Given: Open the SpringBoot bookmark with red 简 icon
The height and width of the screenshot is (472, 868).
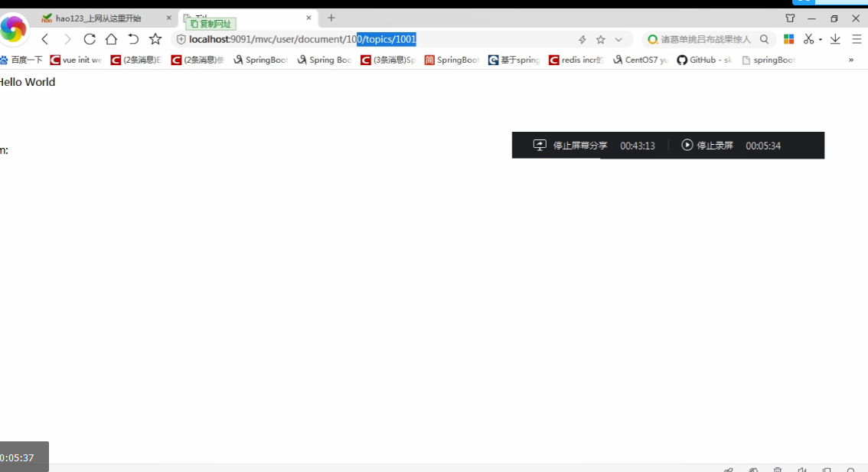Looking at the screenshot, I should coord(452,60).
